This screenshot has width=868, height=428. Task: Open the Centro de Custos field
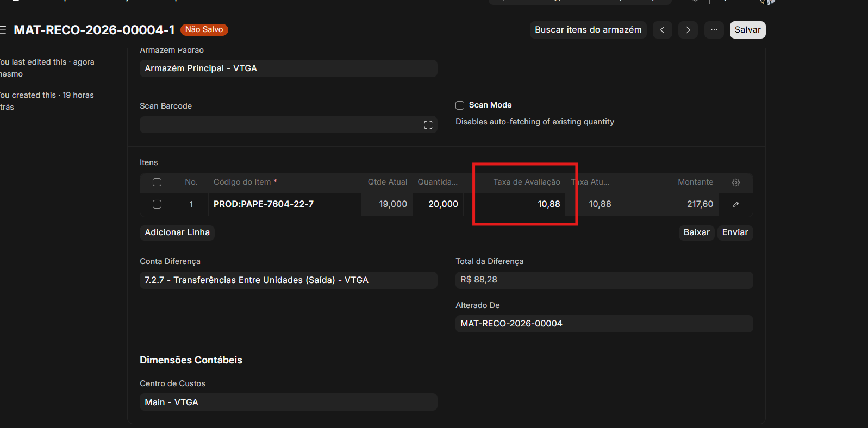[288, 402]
